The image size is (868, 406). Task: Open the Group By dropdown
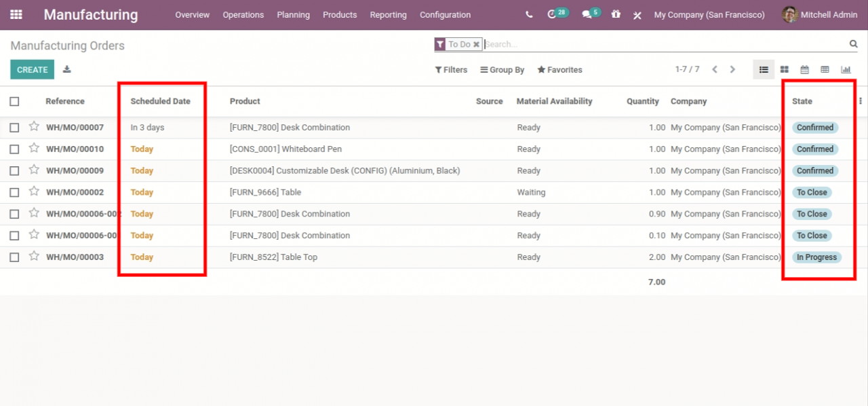[x=502, y=69]
